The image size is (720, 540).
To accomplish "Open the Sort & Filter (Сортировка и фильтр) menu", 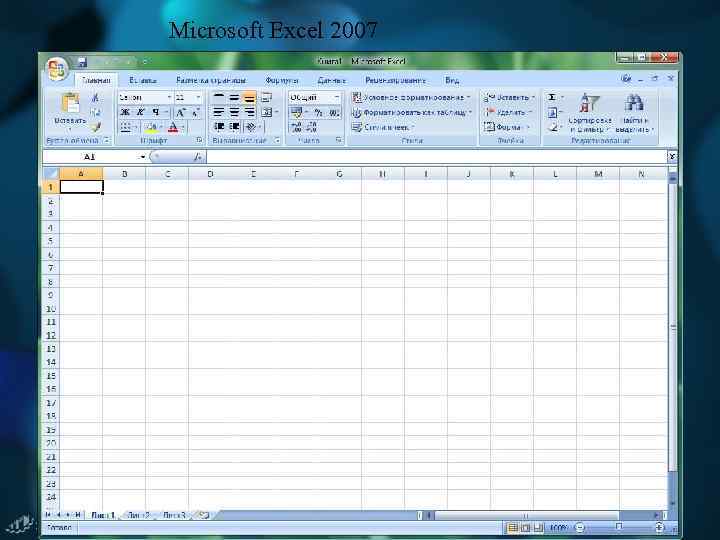I will pyautogui.click(x=590, y=113).
